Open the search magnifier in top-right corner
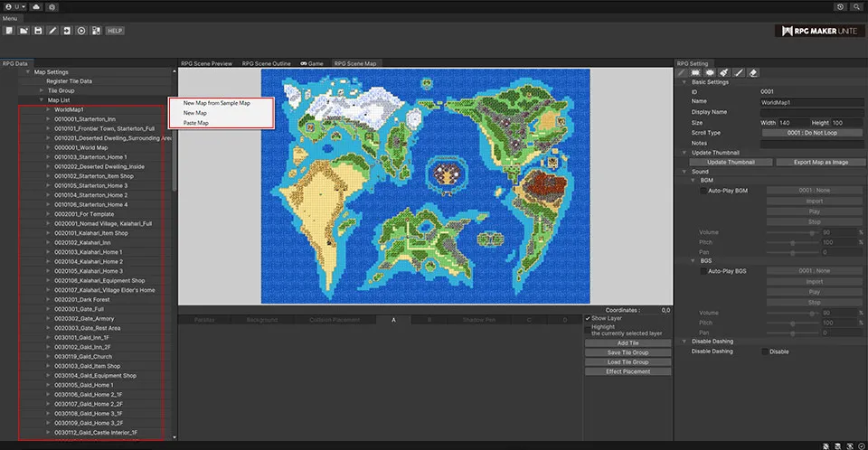Viewport: 868px width, 450px height. click(856, 6)
